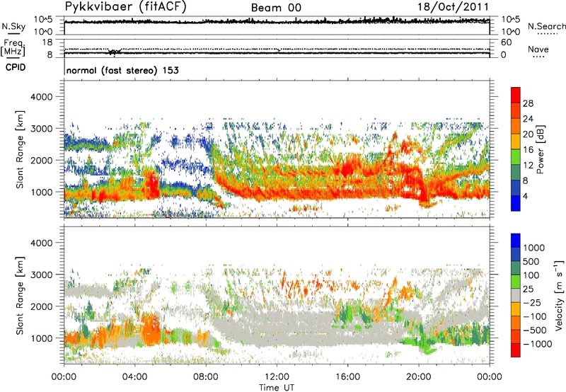The image size is (566, 392).
Task: Click the light green segment of power colorbar
Action: click(x=516, y=156)
